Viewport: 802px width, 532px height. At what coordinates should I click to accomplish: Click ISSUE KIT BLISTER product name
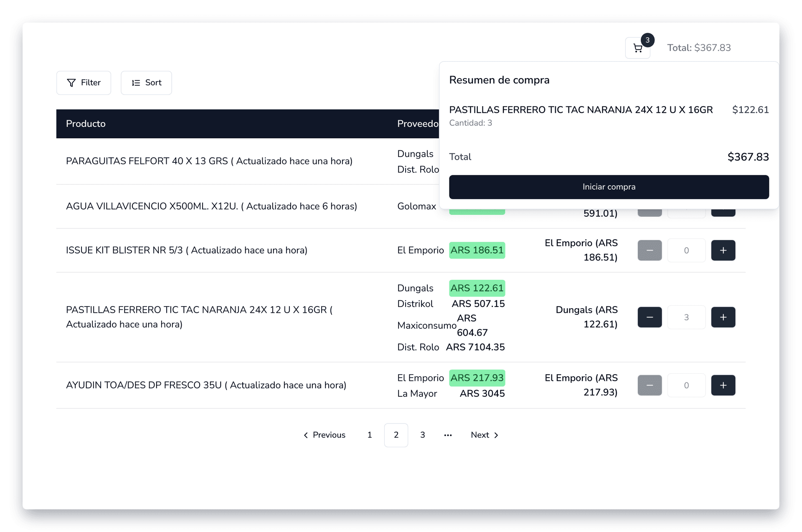pyautogui.click(x=187, y=250)
